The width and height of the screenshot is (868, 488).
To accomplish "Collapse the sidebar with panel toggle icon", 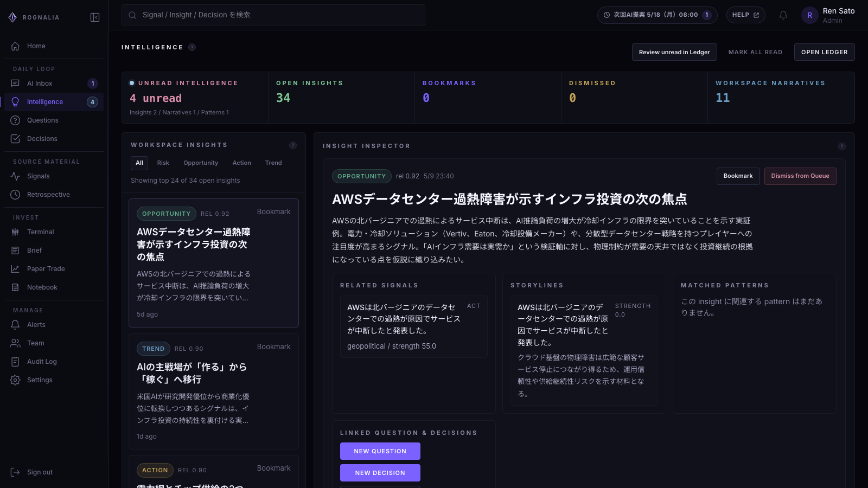I will [95, 17].
